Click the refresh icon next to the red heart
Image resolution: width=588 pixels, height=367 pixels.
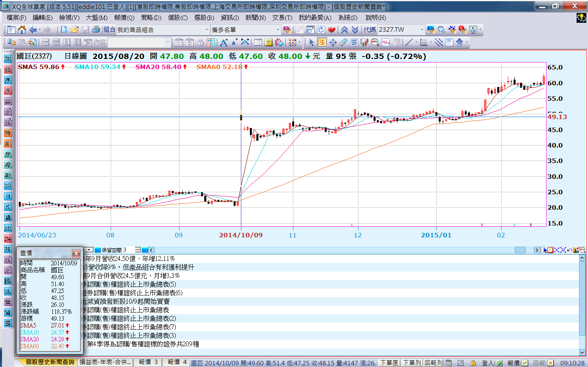[x=321, y=30]
